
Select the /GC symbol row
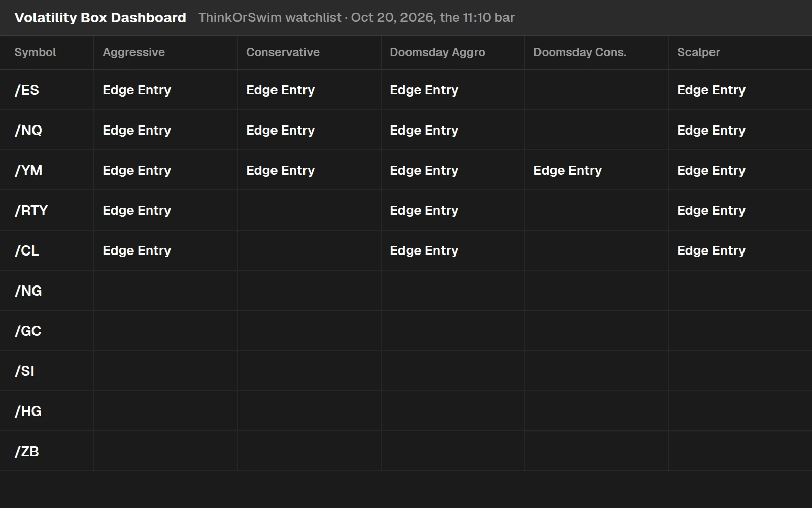[x=406, y=331]
